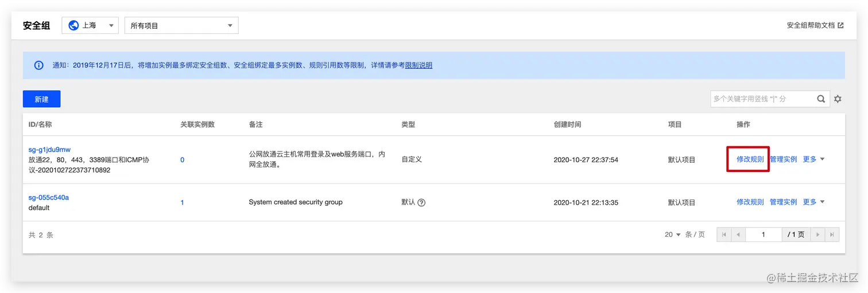Expand 更多 menu for sg-g1jdu9mw
868x293 pixels.
click(x=813, y=159)
